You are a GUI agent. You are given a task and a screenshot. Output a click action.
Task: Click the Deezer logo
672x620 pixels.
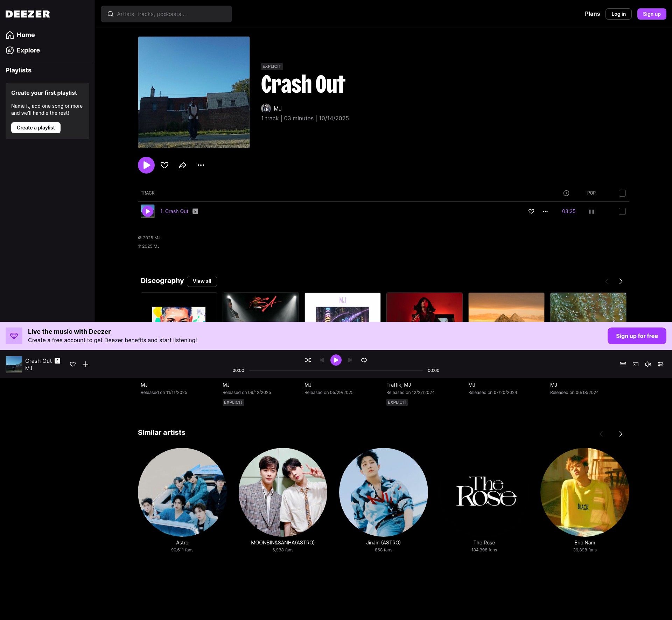point(28,14)
